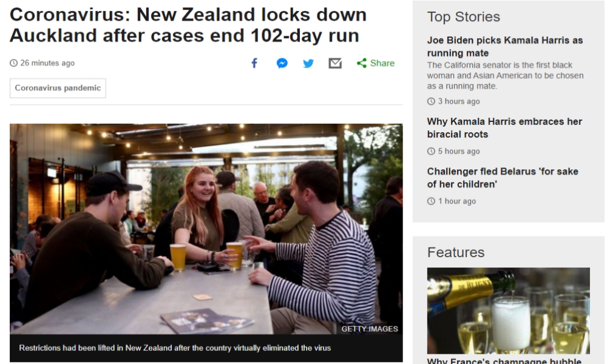Viewport: 607px width, 364px height.
Task: Open the green Share options
Action: (x=376, y=63)
